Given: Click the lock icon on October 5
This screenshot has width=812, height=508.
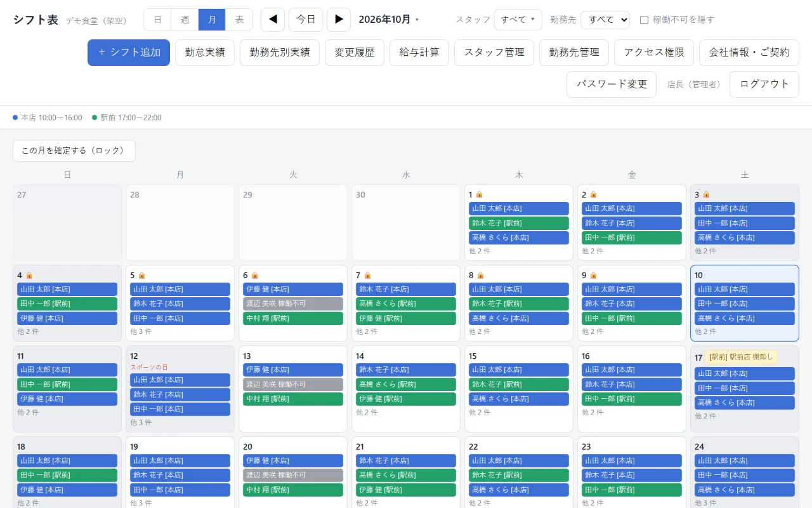Looking at the screenshot, I should 141,276.
